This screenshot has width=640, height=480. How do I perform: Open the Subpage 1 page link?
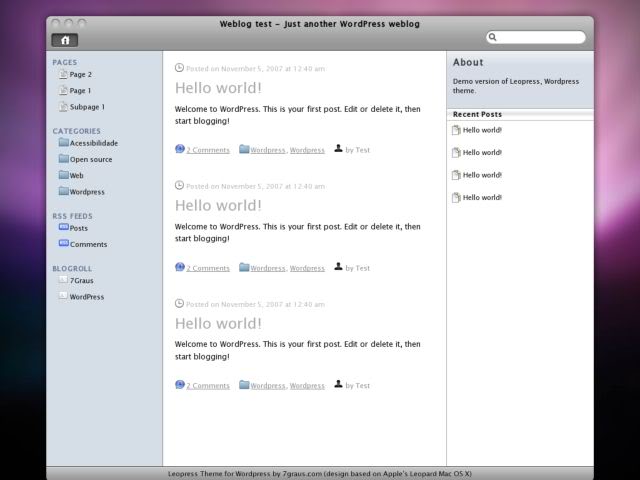[x=87, y=107]
